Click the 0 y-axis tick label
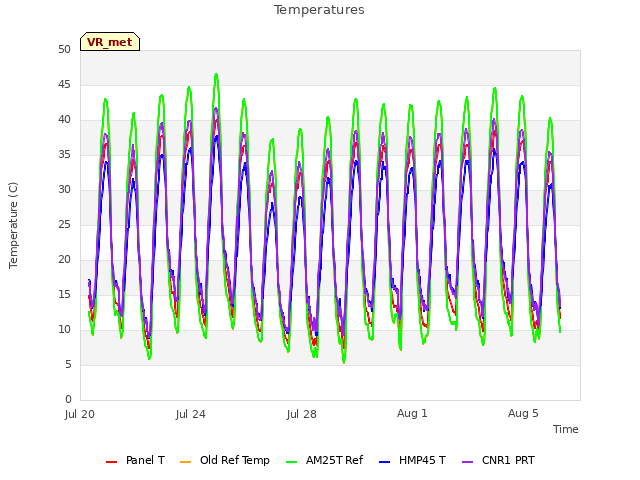Screen dimensions: 640x480 68,399
